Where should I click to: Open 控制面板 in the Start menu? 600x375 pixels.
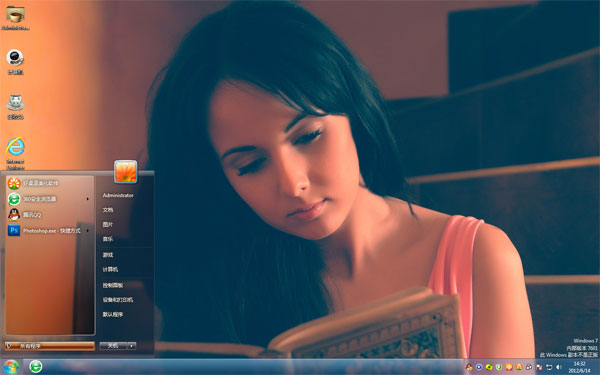pyautogui.click(x=112, y=285)
